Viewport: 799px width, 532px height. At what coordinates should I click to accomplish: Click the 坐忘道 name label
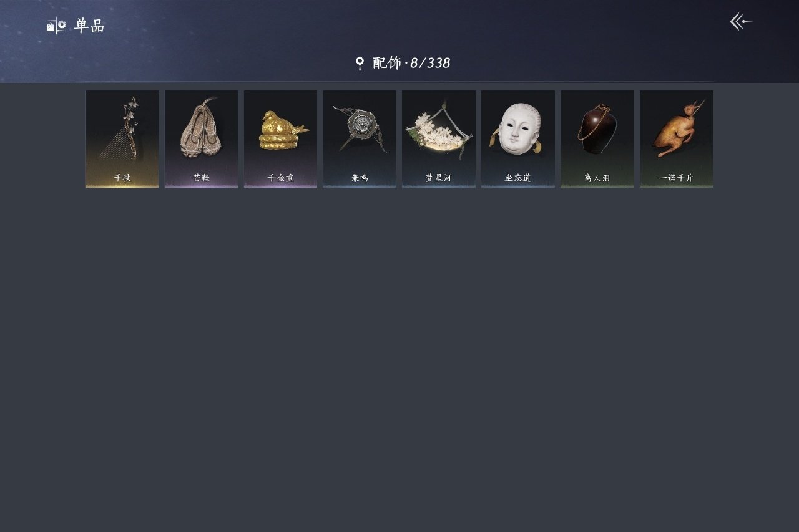point(518,178)
